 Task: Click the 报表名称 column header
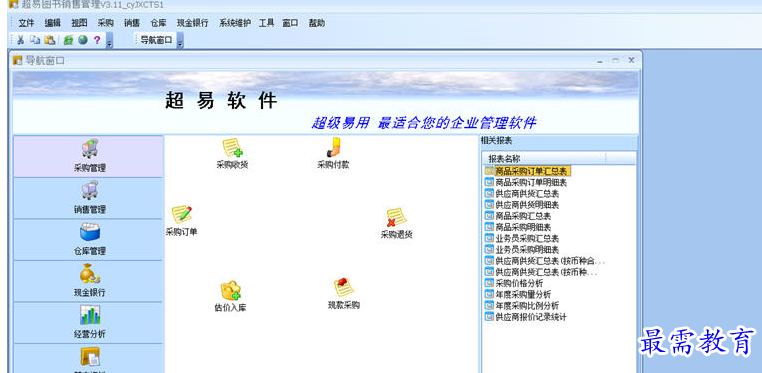[544, 158]
